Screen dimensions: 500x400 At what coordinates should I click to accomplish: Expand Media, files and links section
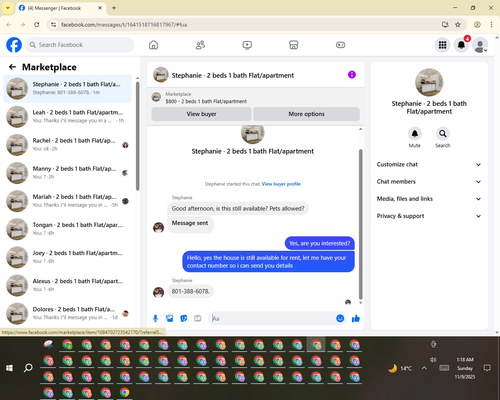pyautogui.click(x=429, y=199)
